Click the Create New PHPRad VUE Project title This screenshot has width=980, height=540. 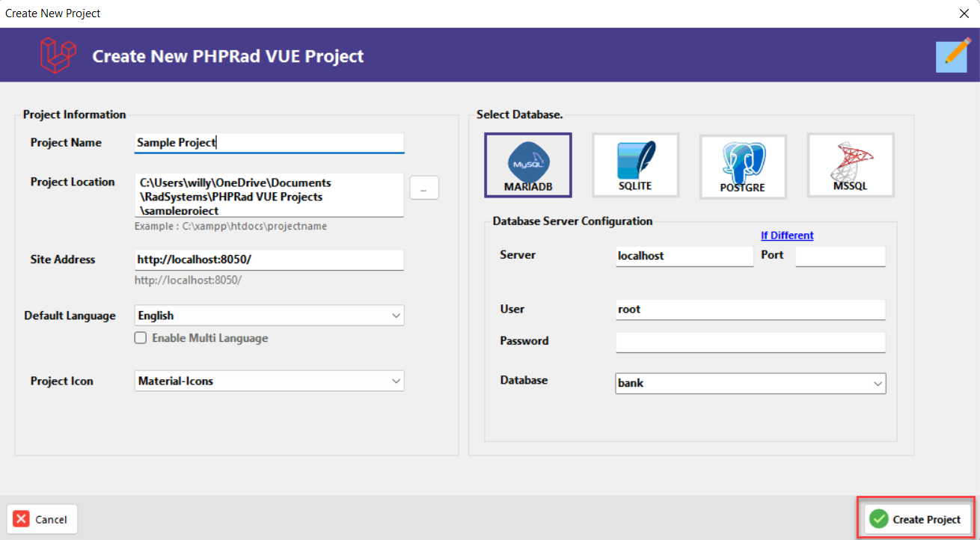coord(228,56)
